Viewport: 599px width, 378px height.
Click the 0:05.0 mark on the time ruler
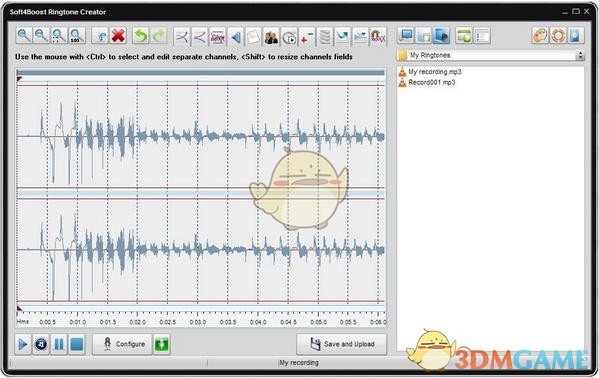pyautogui.click(x=318, y=322)
